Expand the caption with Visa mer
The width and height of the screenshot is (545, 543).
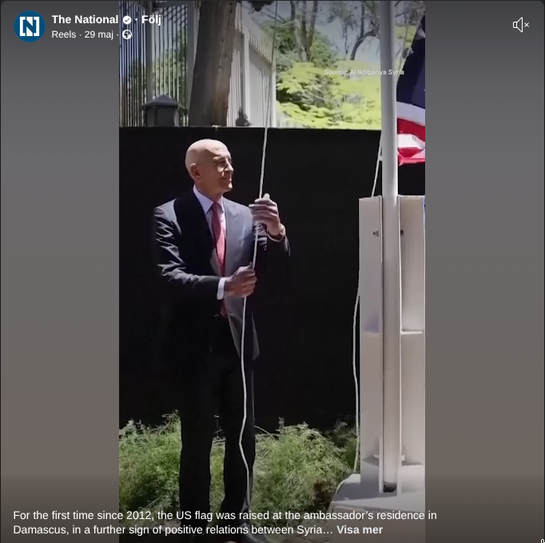(x=359, y=530)
